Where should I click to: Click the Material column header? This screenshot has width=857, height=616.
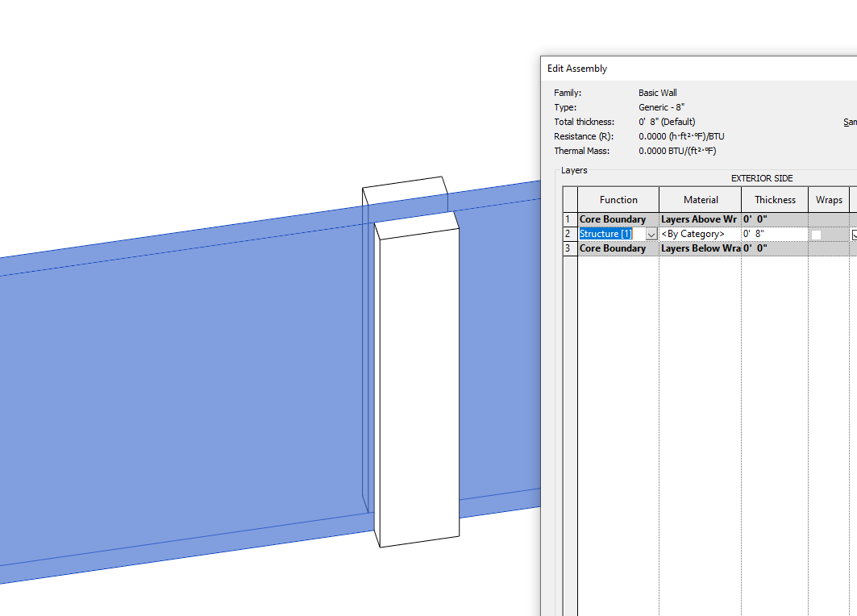pos(700,199)
